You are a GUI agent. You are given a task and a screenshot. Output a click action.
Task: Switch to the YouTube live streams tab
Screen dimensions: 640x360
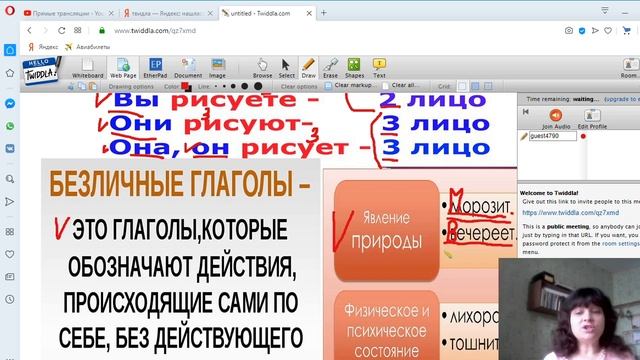coord(69,13)
